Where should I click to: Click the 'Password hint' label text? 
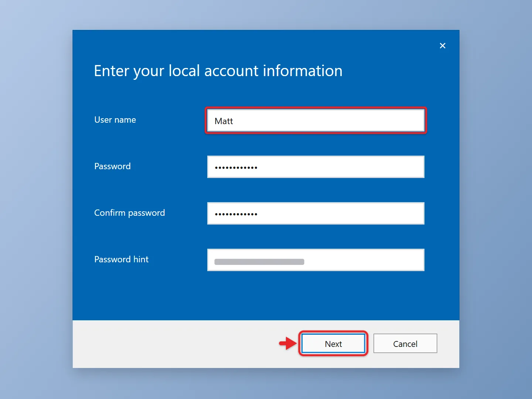coord(122,259)
